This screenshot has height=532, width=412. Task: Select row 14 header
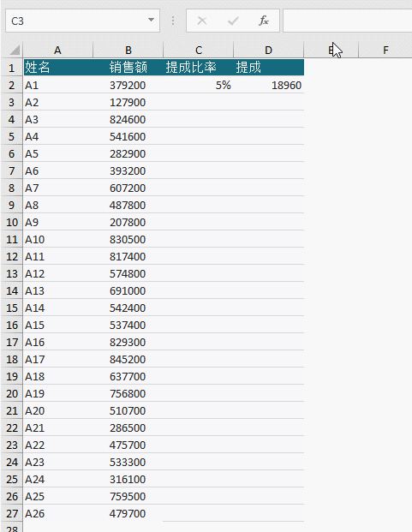click(x=11, y=290)
